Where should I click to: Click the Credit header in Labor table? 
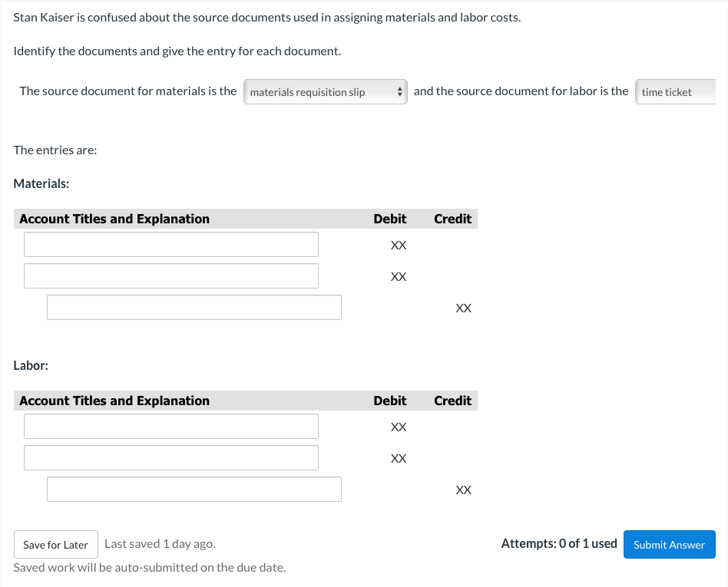click(x=452, y=401)
